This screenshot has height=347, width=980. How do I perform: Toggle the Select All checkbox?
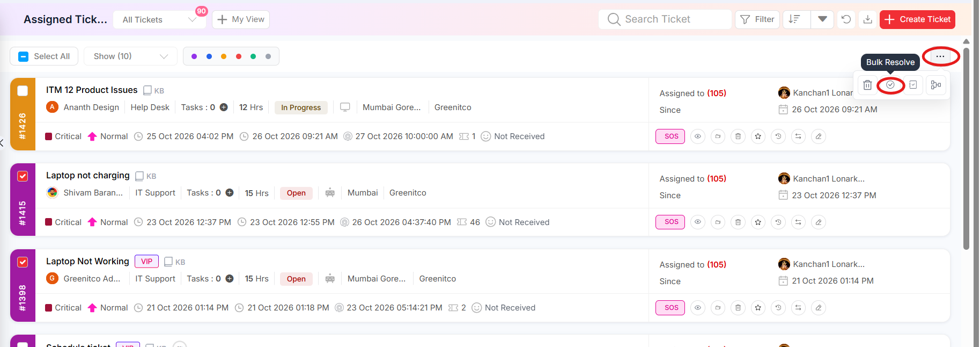coord(24,56)
